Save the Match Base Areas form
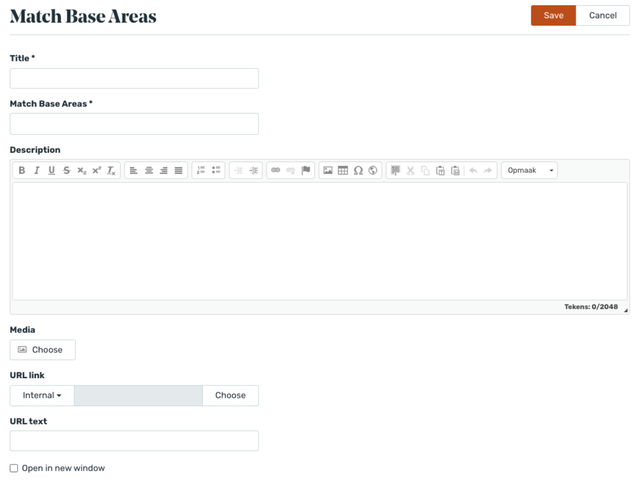 click(553, 16)
